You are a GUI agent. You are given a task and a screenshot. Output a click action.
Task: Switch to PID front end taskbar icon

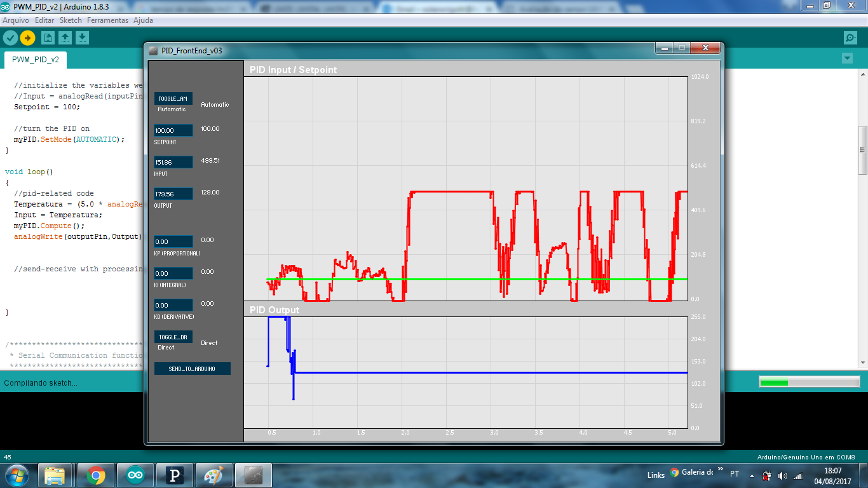tap(254, 475)
